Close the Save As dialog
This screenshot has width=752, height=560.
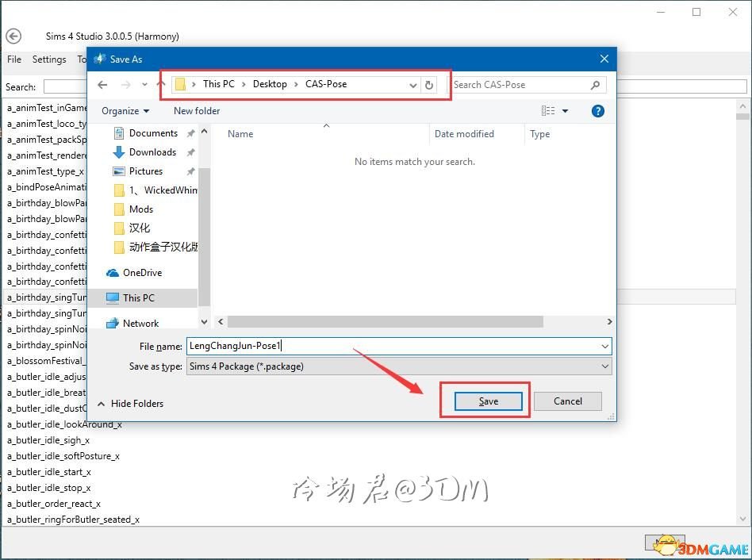[604, 59]
